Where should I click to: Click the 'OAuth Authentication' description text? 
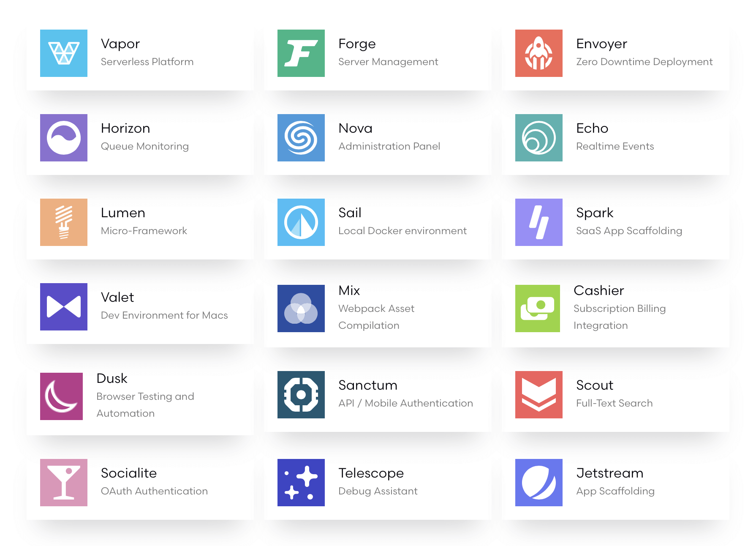click(x=154, y=491)
